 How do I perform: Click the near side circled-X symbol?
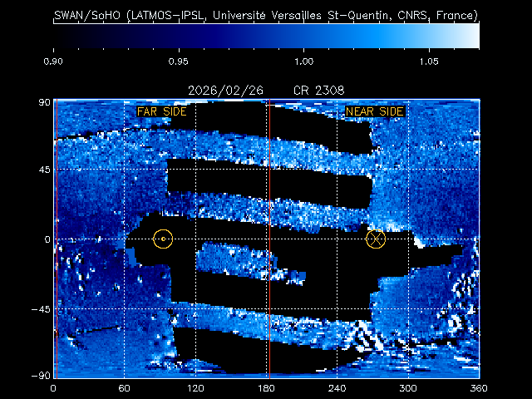click(x=376, y=239)
